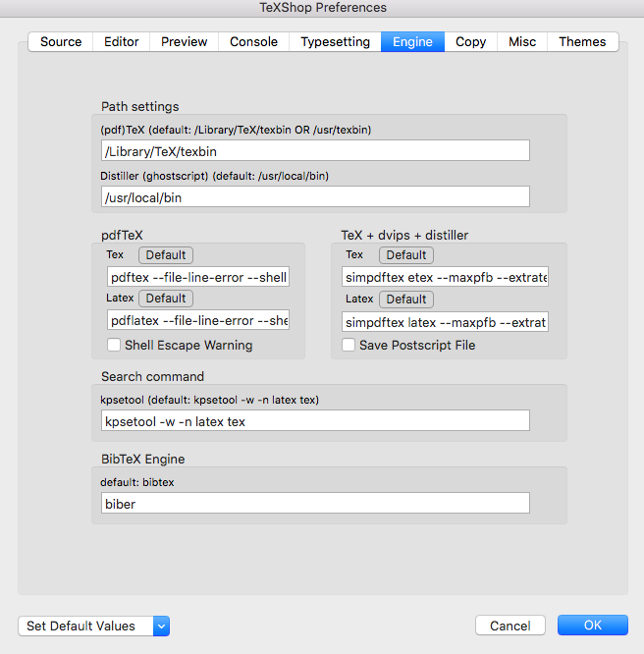Select the Themes tab
The image size is (644, 654).
pyautogui.click(x=582, y=41)
